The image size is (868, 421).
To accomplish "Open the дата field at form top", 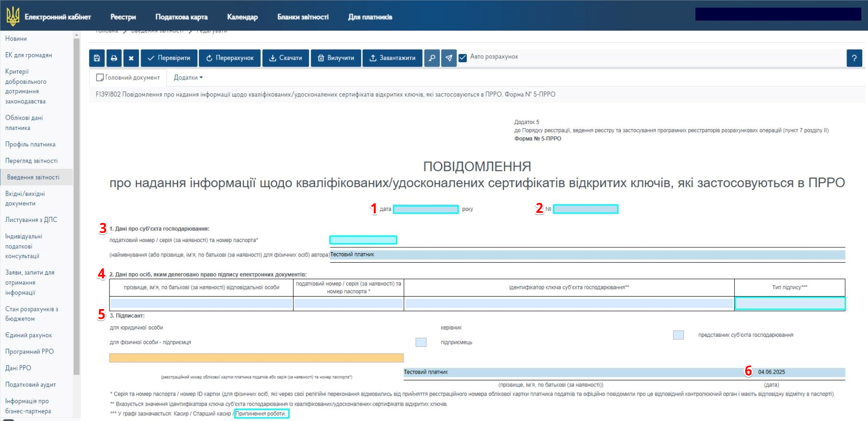I will [x=425, y=209].
